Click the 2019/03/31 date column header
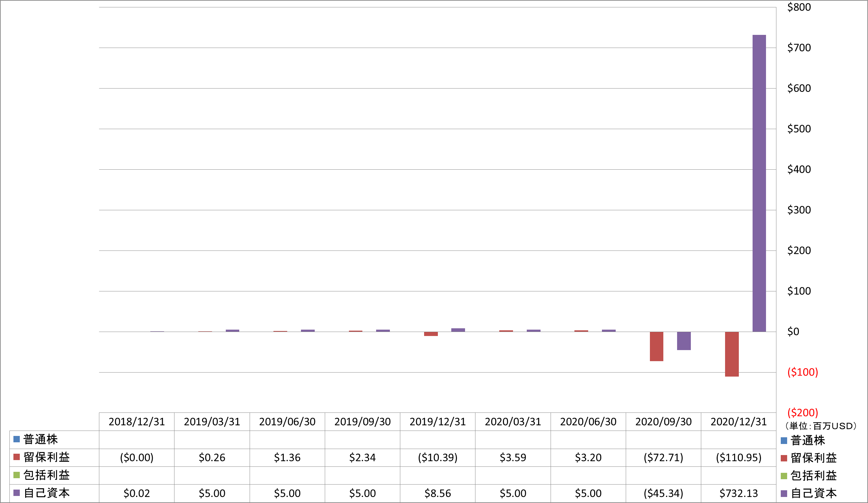Image resolution: width=868 pixels, height=503 pixels. click(212, 422)
